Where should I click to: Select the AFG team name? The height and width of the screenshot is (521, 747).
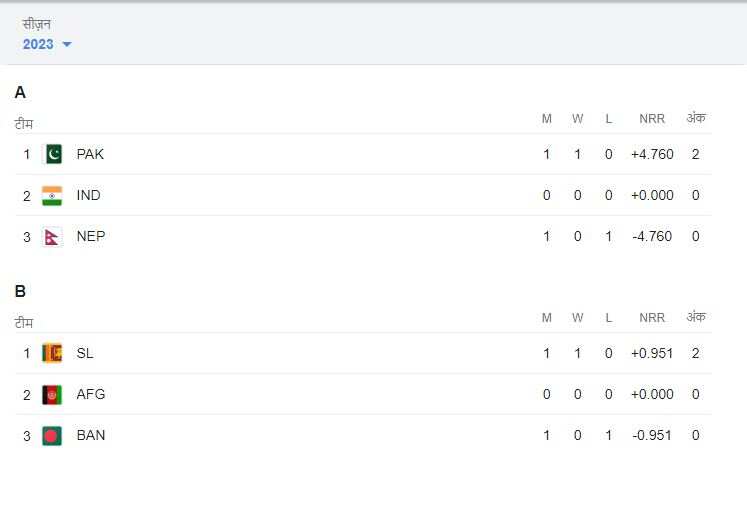click(x=91, y=394)
